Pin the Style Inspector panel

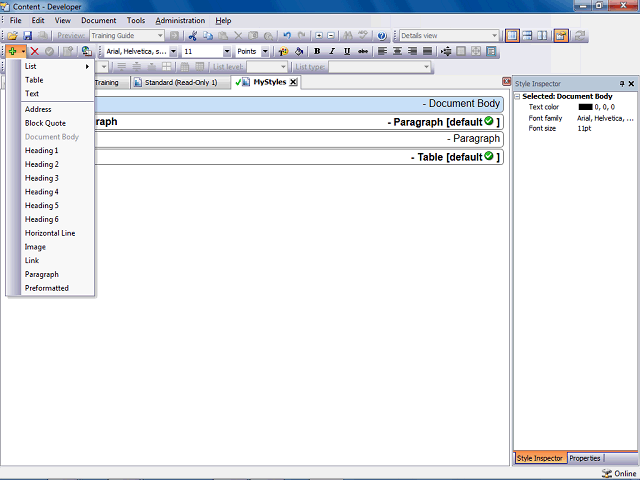[x=622, y=84]
